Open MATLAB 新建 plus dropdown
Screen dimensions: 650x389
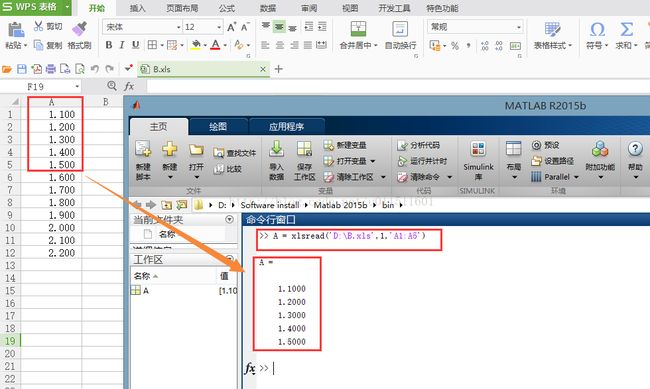[170, 160]
